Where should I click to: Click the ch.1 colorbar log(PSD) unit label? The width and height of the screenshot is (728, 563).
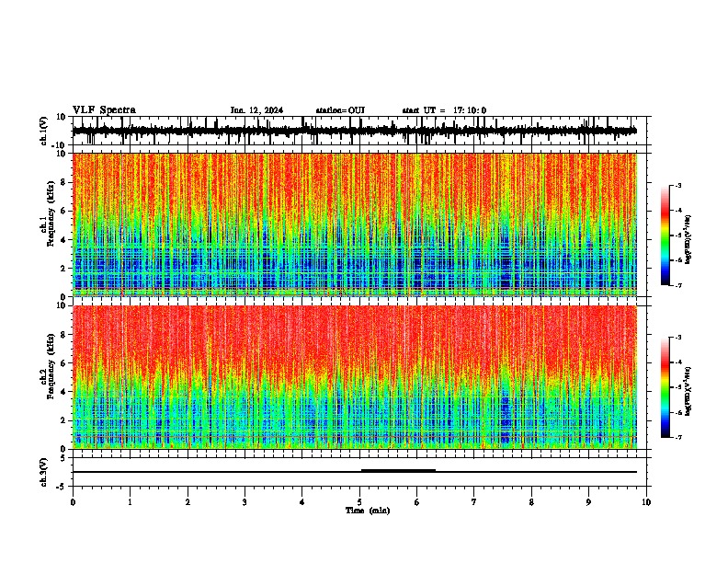pyautogui.click(x=688, y=239)
